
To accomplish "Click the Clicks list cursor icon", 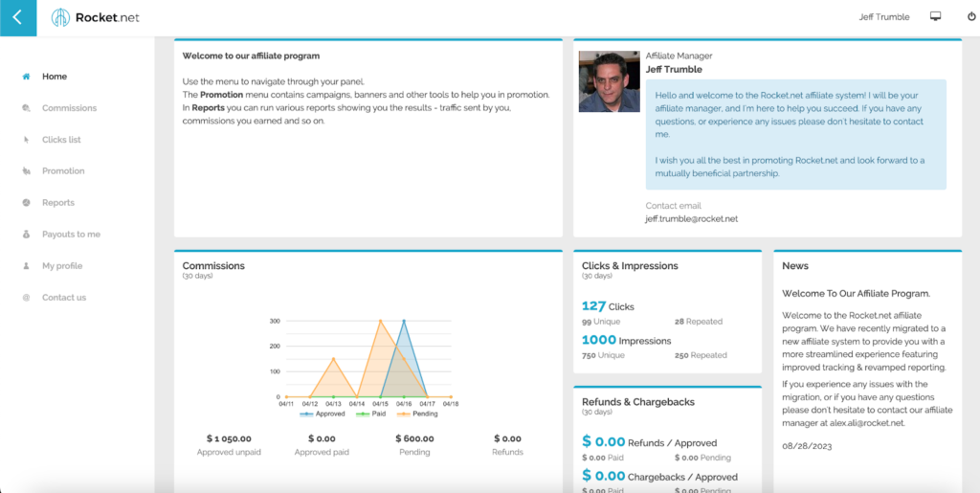I will (x=26, y=140).
